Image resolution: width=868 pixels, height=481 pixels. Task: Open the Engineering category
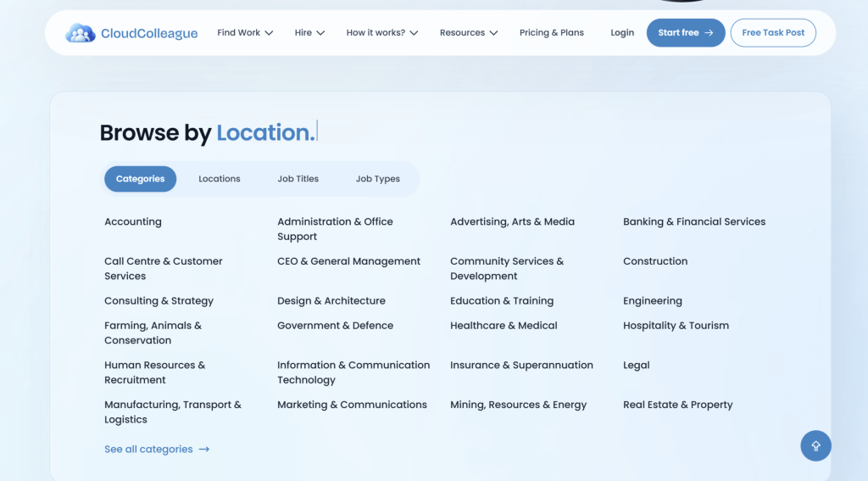(x=653, y=301)
